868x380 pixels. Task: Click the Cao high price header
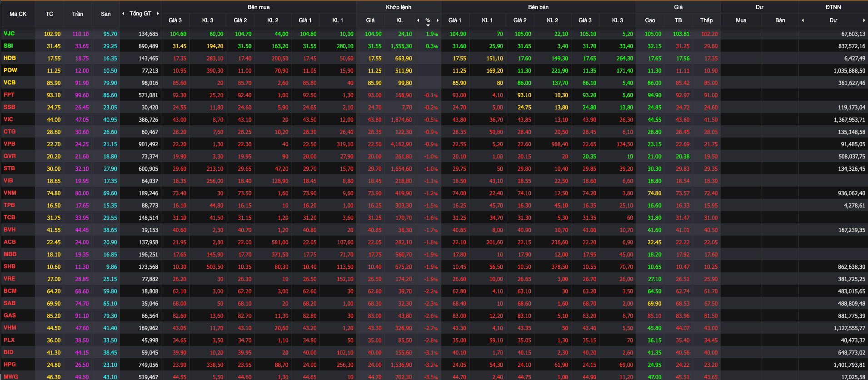coord(650,20)
